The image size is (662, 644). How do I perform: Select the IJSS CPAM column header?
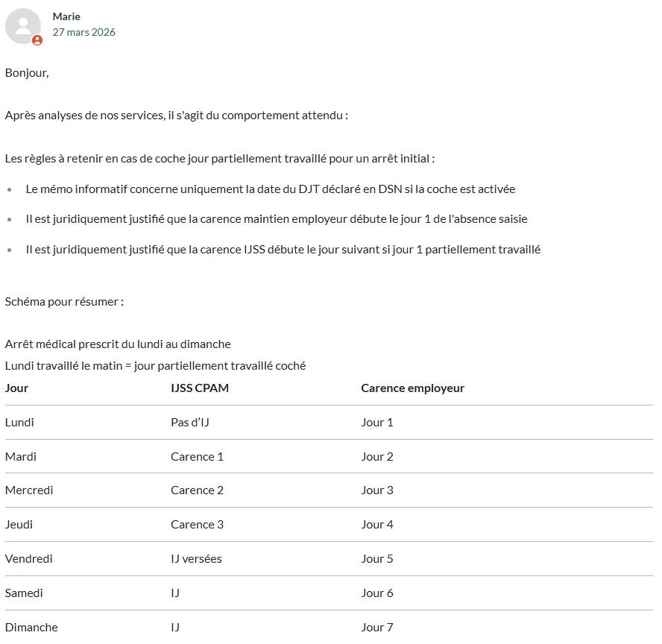(x=200, y=388)
